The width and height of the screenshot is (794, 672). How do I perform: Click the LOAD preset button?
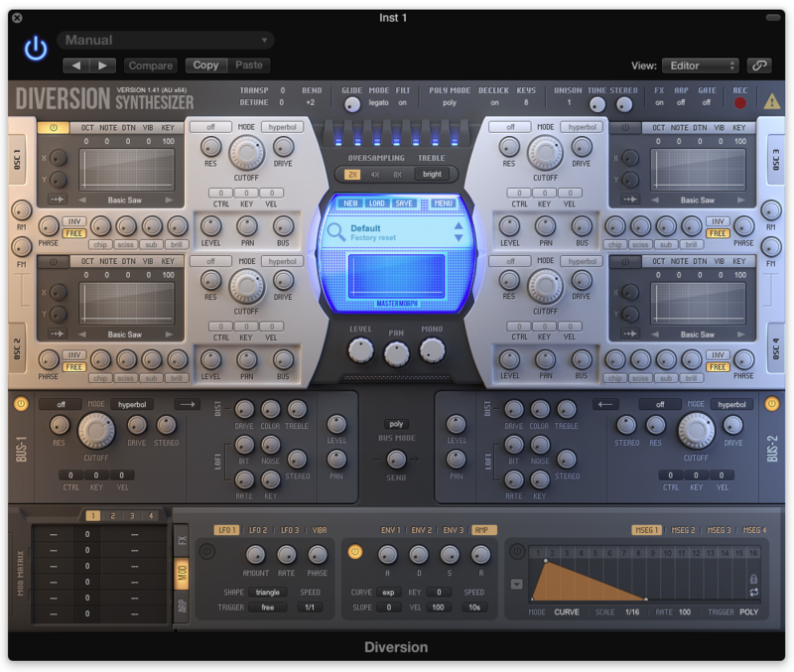376,203
